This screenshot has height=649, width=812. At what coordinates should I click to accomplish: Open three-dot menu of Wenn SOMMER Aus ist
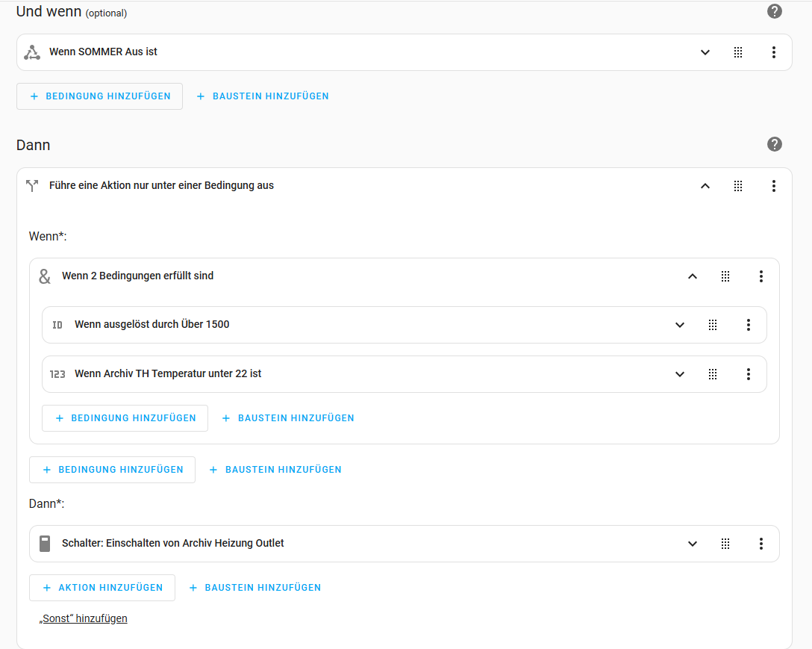click(774, 52)
